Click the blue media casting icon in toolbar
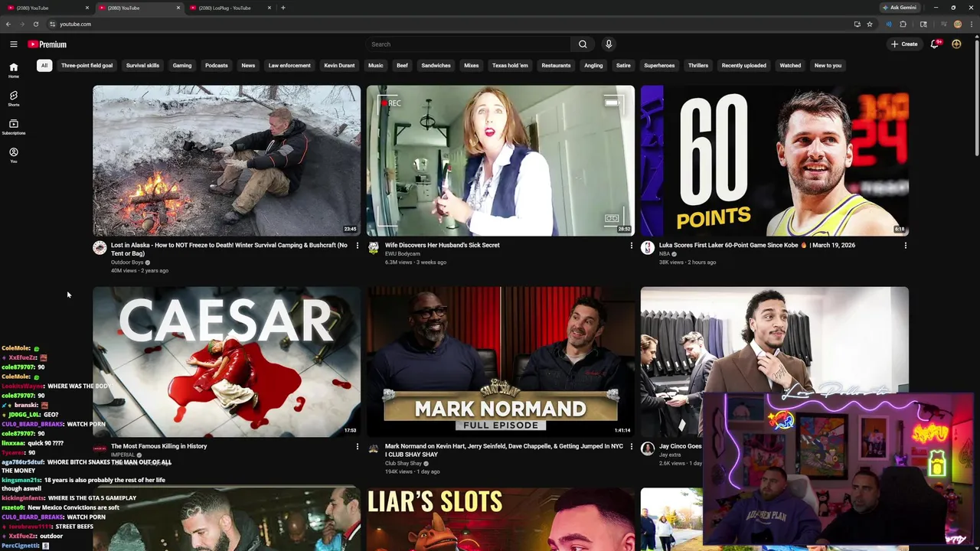The image size is (980, 551). (x=888, y=24)
